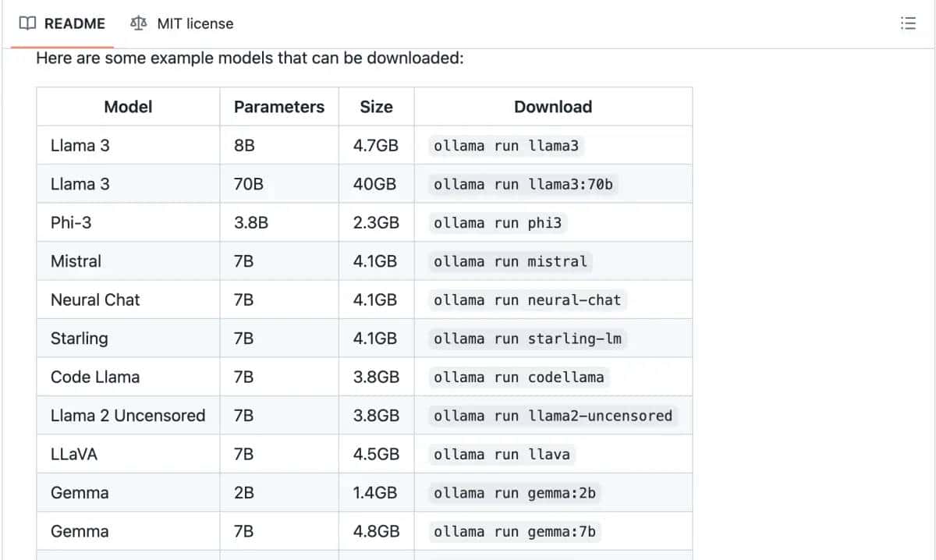This screenshot has height=560, width=936.
Task: Click the 'ollama run mistral' code text
Action: (x=510, y=261)
